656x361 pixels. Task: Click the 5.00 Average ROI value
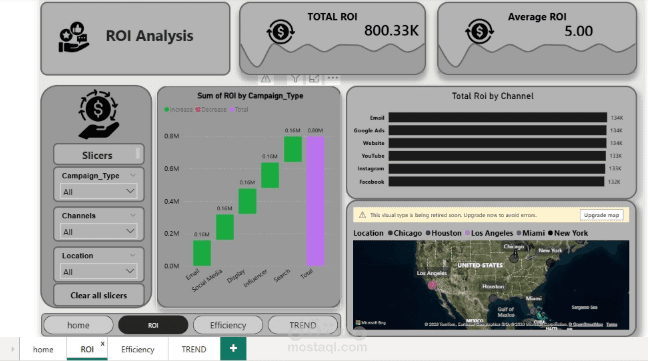tap(579, 31)
